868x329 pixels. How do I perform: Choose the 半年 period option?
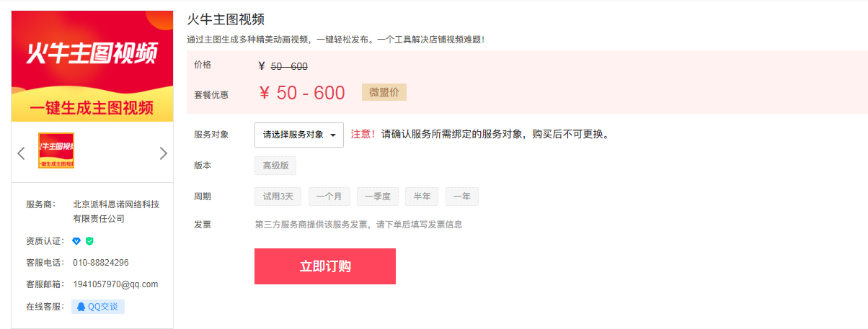tap(422, 197)
